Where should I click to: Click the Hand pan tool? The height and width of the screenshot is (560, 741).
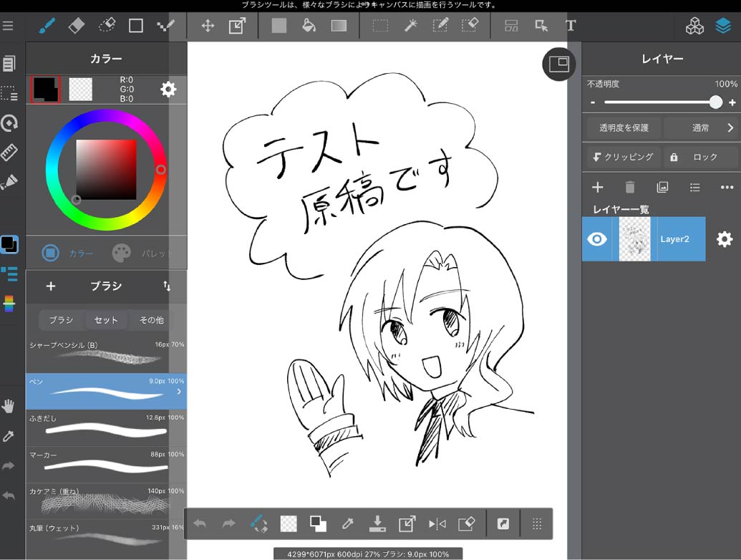click(x=9, y=407)
